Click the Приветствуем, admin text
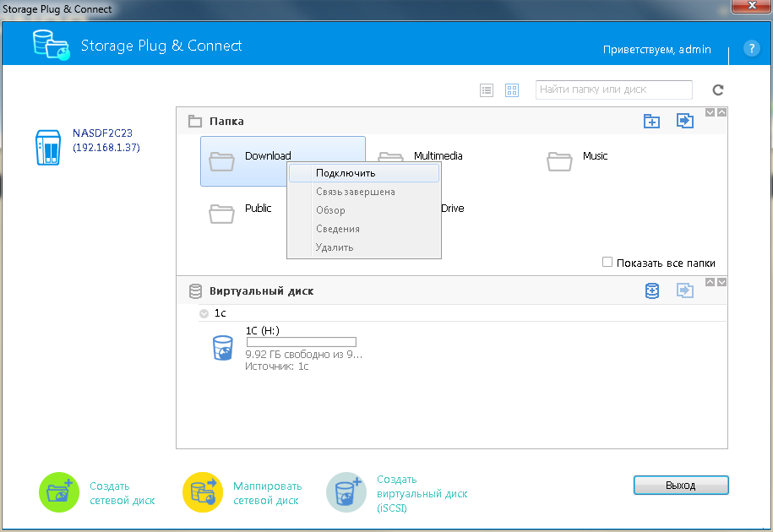This screenshot has width=773, height=532. click(656, 49)
